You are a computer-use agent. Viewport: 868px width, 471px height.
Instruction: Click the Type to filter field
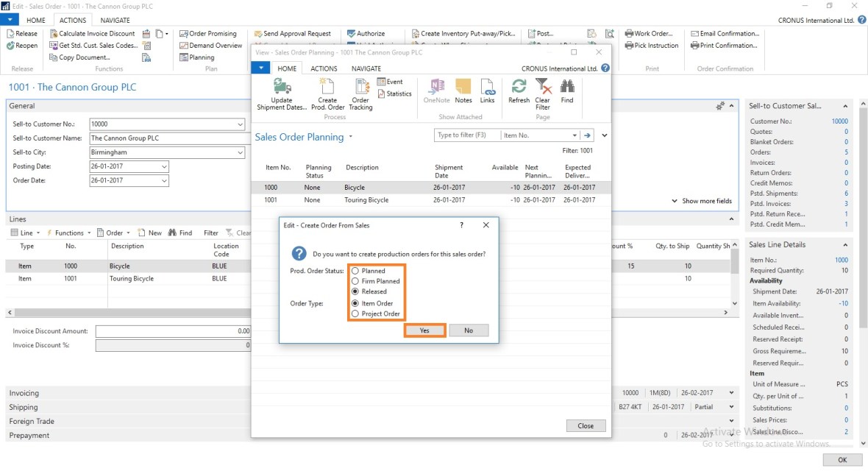point(466,135)
